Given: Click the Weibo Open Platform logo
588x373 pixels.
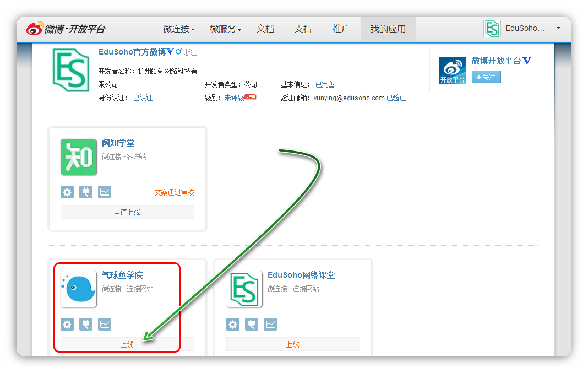Looking at the screenshot, I should click(x=66, y=29).
